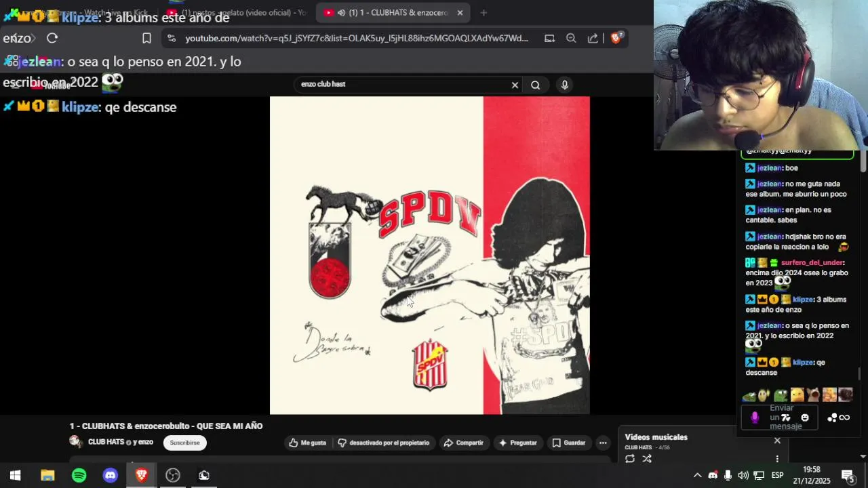Click the first frog emote in chat bar
868x488 pixels.
point(749,395)
